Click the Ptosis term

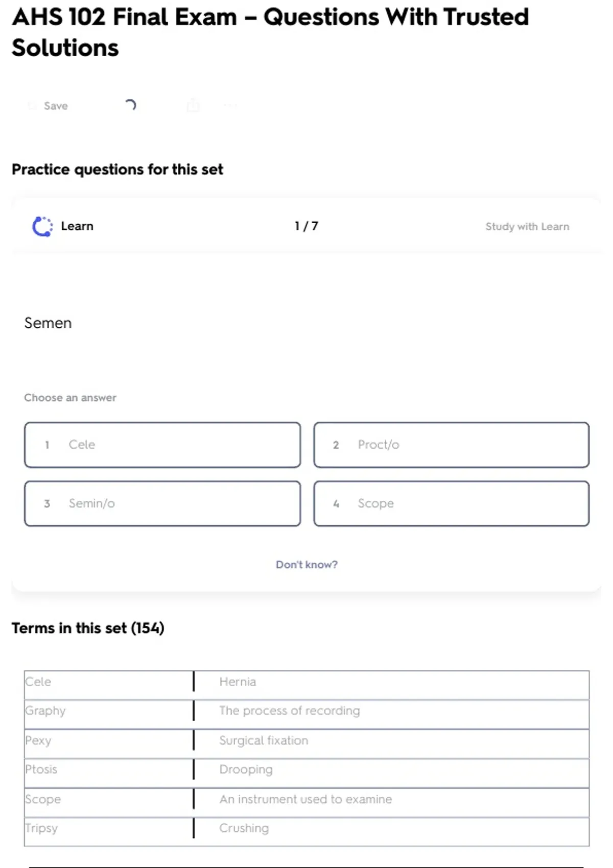click(x=41, y=769)
